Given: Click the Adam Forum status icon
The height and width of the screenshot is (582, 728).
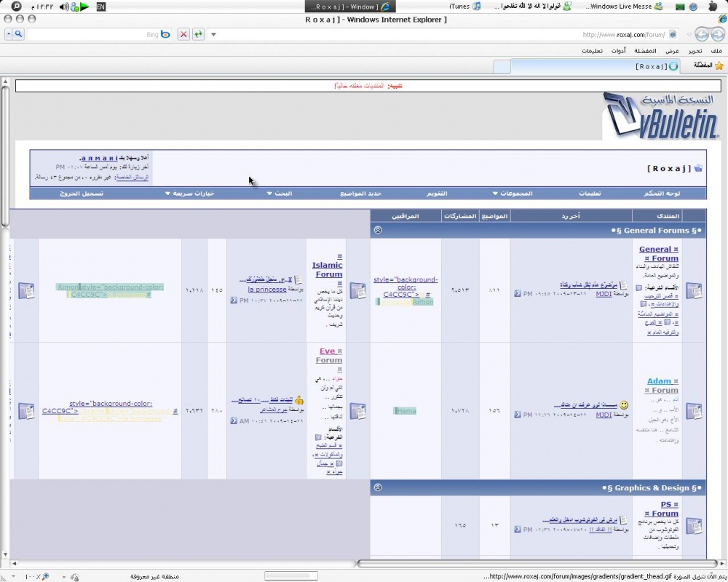Looking at the screenshot, I should (694, 411).
